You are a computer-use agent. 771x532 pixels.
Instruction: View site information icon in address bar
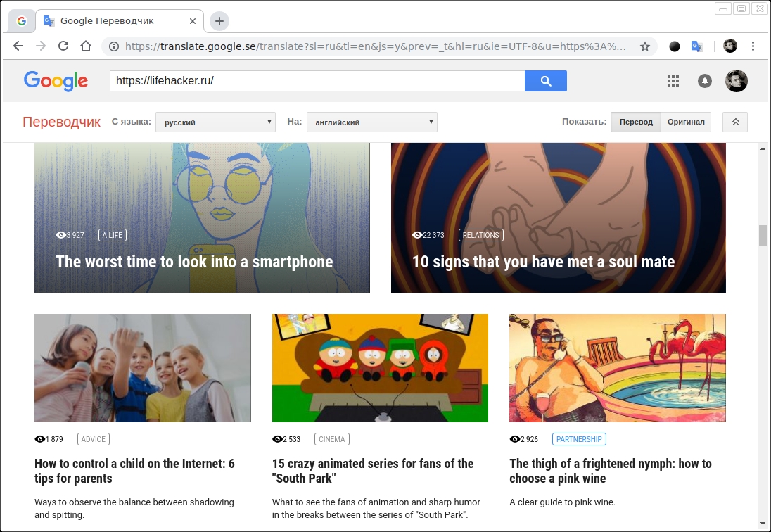click(113, 46)
